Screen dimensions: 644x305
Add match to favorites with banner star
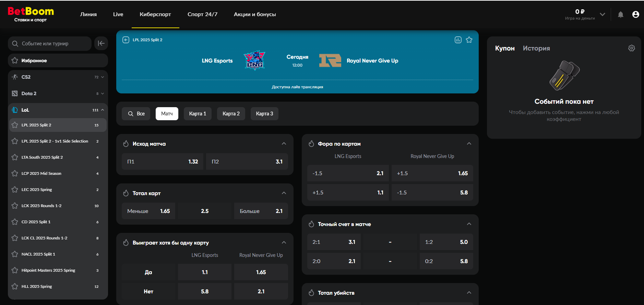(x=469, y=40)
